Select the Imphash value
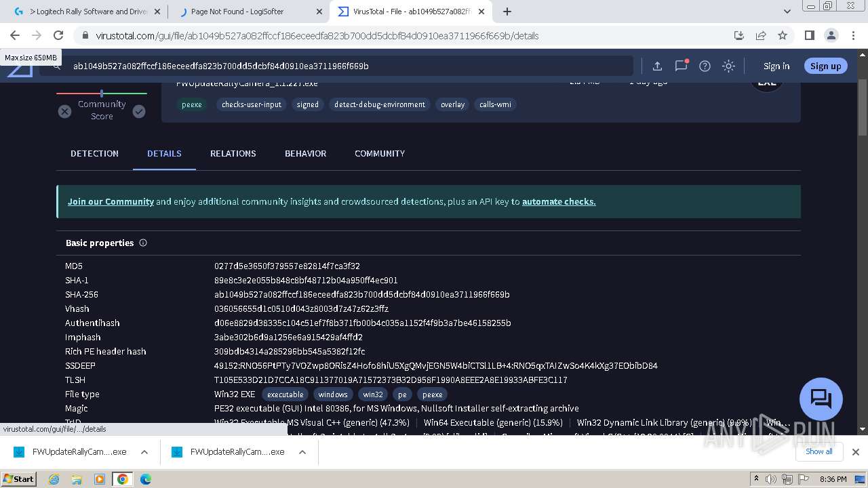 tap(288, 337)
